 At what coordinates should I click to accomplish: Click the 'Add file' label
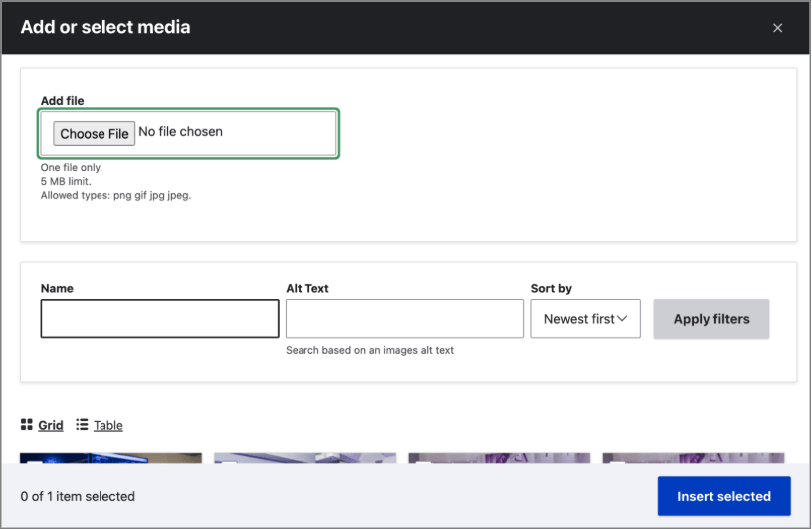pos(62,101)
